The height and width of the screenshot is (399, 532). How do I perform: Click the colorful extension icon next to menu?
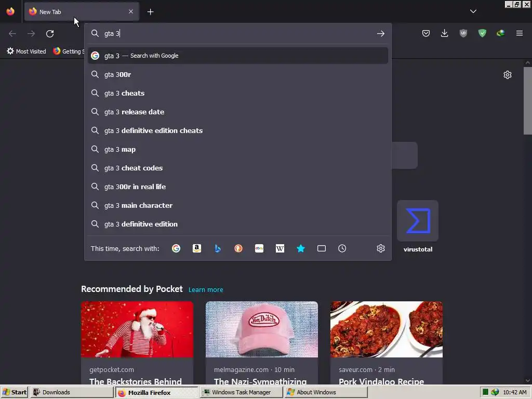pos(501,33)
